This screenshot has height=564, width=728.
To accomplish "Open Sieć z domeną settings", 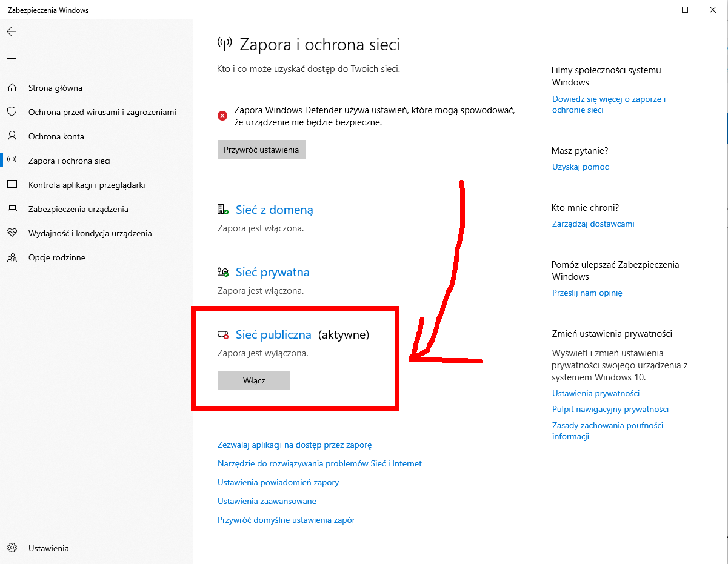I will point(275,210).
